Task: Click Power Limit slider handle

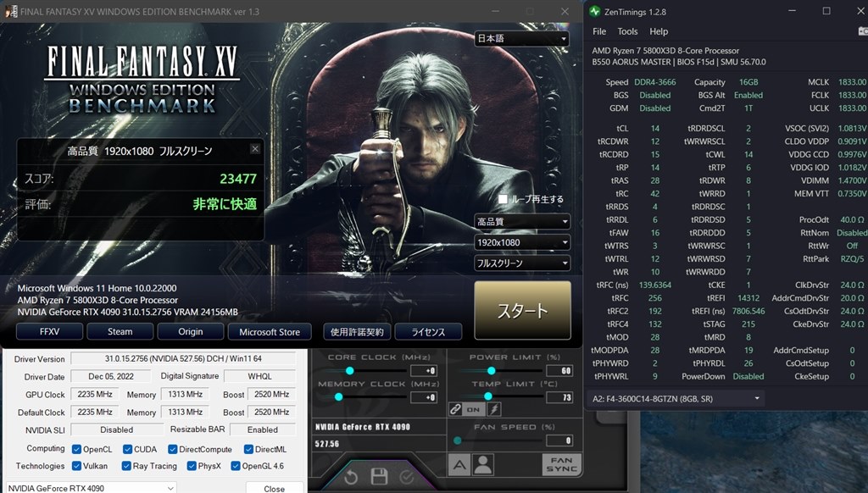Action: point(491,371)
